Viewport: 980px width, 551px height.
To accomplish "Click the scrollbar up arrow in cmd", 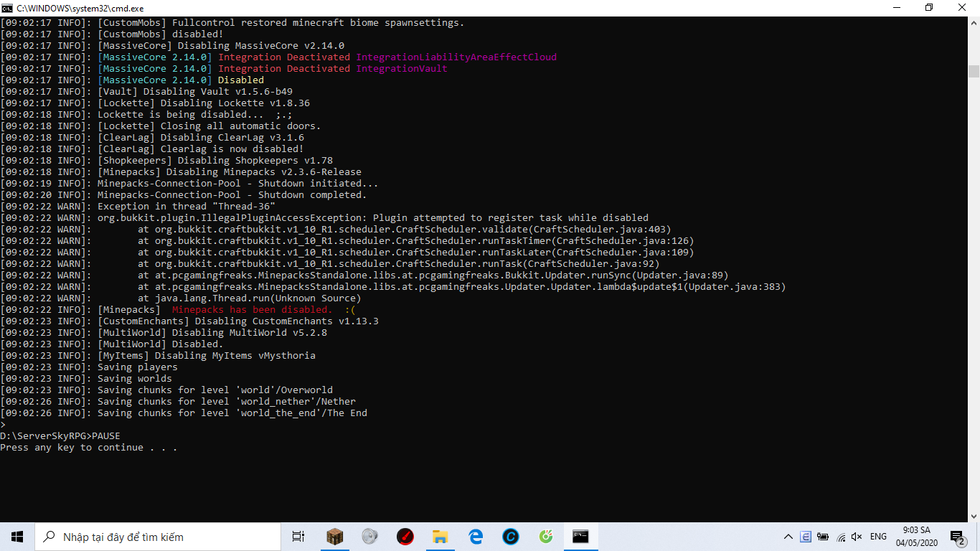I will pyautogui.click(x=974, y=23).
